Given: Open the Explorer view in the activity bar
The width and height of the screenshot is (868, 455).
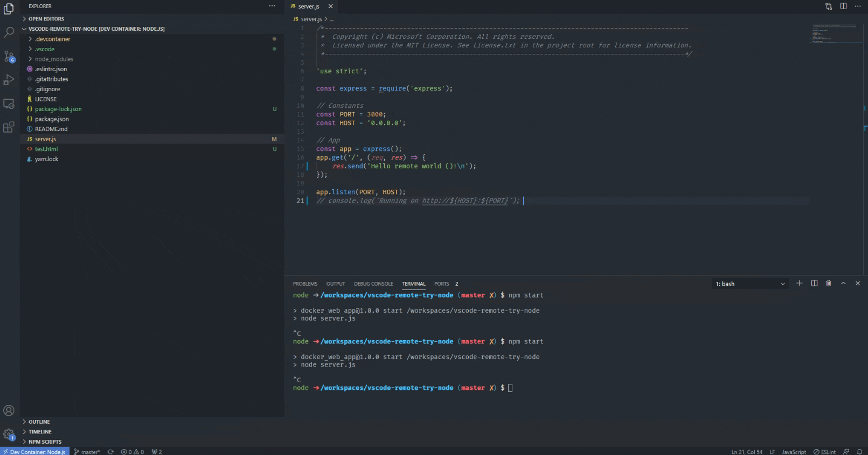Looking at the screenshot, I should 9,9.
